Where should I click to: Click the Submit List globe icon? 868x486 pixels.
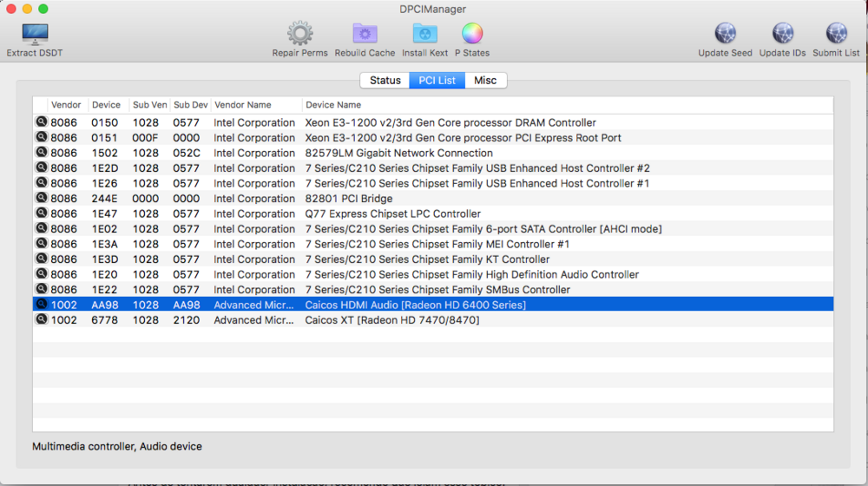click(836, 35)
